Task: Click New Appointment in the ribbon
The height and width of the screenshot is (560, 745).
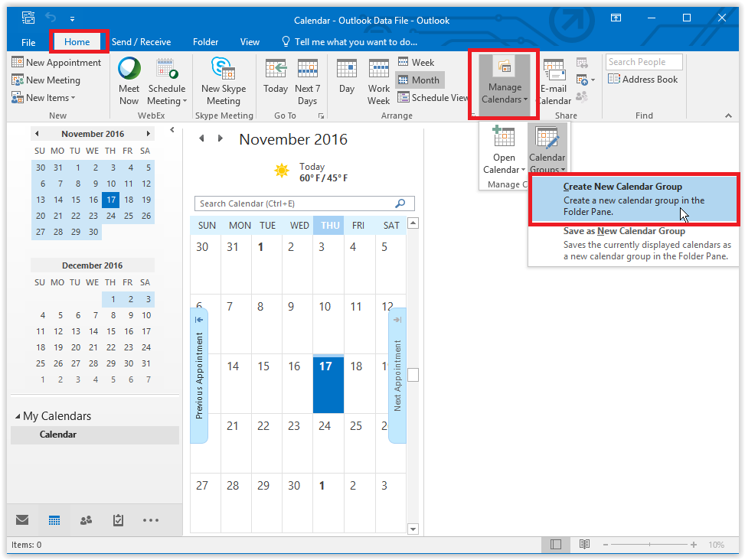Action: pyautogui.click(x=57, y=63)
